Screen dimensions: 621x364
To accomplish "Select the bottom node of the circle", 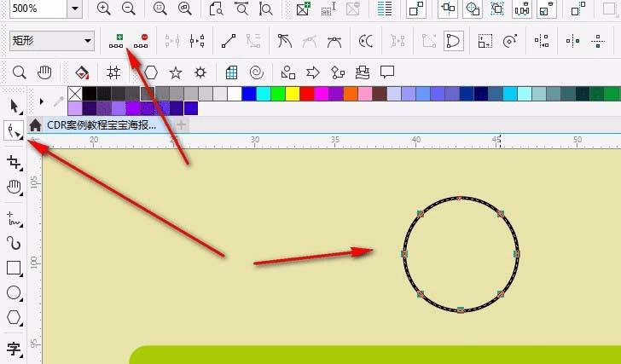I will (461, 309).
